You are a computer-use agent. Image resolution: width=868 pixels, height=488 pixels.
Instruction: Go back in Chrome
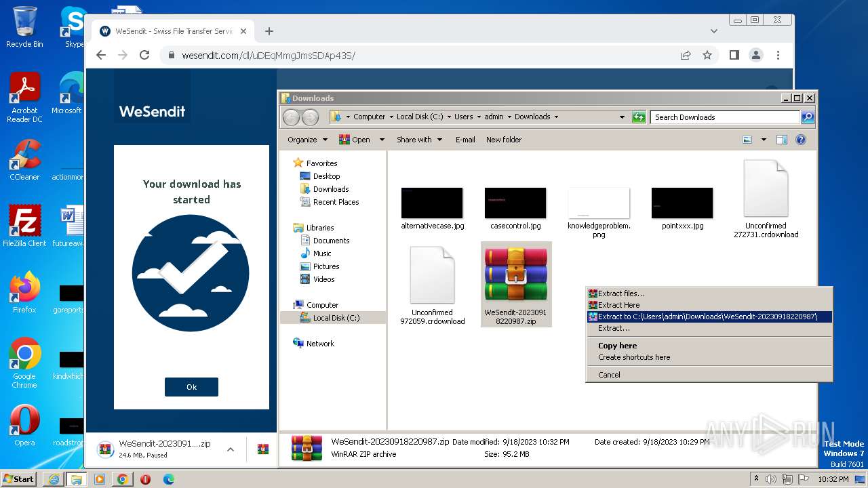coord(101,56)
